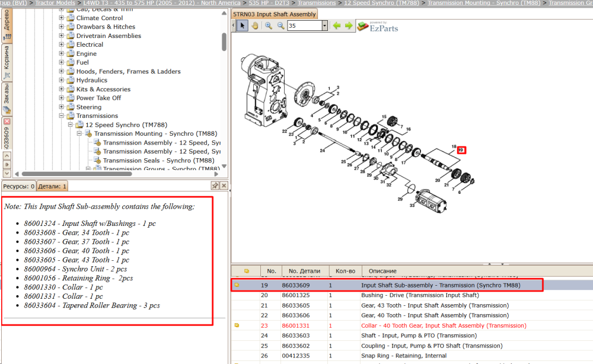Select row 26 Snap Ring - Retaining, Internal
The width and height of the screenshot is (593, 364).
412,356
